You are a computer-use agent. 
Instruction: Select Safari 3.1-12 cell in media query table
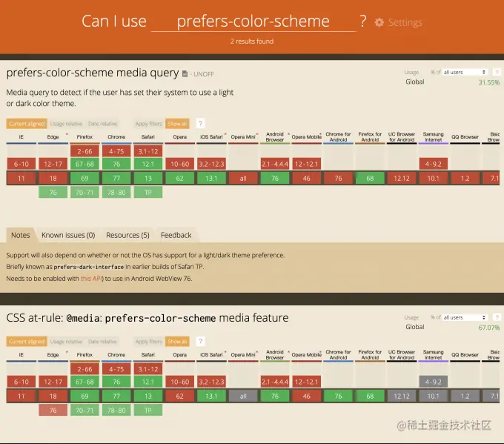[x=147, y=151]
